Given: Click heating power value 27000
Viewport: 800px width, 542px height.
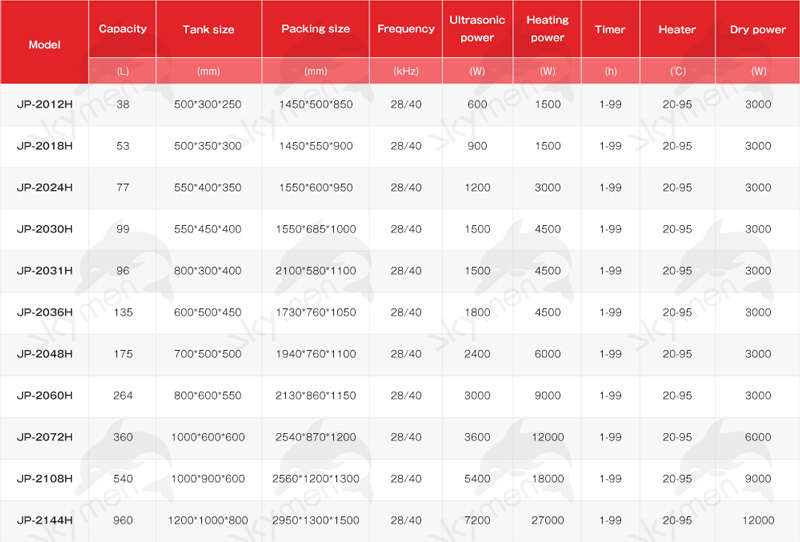Looking at the screenshot, I should [547, 520].
